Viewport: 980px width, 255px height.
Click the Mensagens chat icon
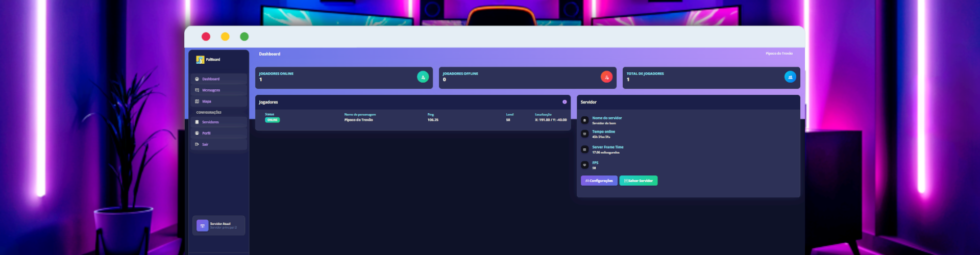pyautogui.click(x=197, y=90)
